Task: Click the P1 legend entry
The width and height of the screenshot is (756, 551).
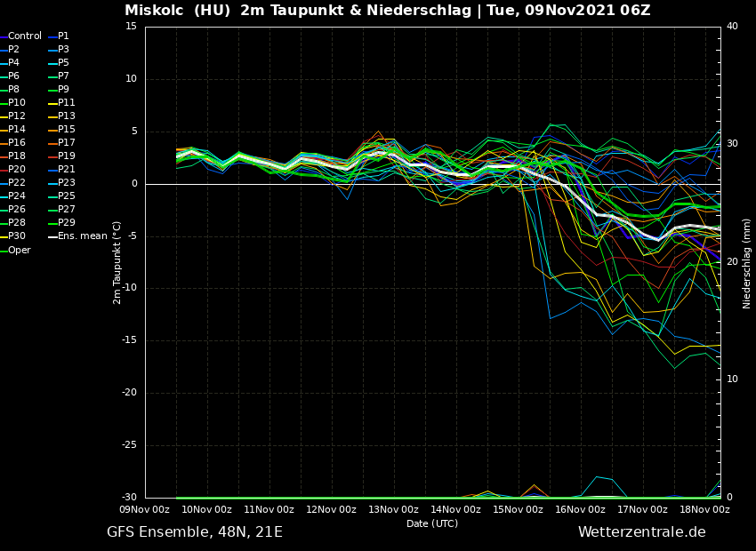Action: 63,36
